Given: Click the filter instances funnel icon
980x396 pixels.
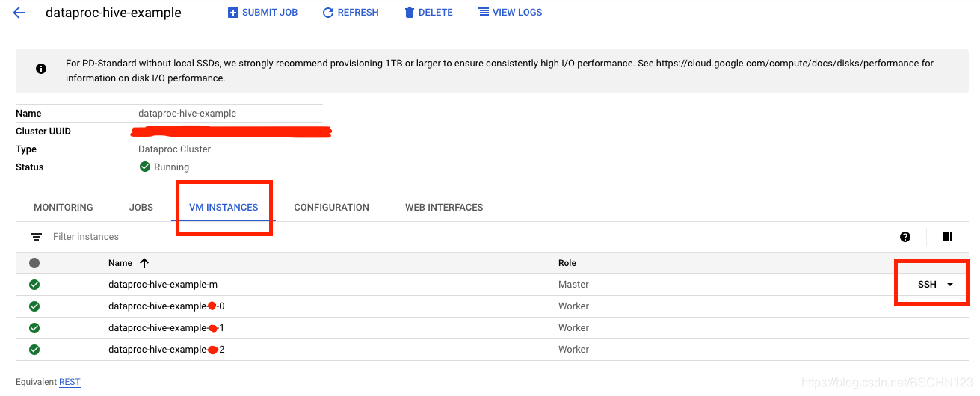Looking at the screenshot, I should (37, 237).
